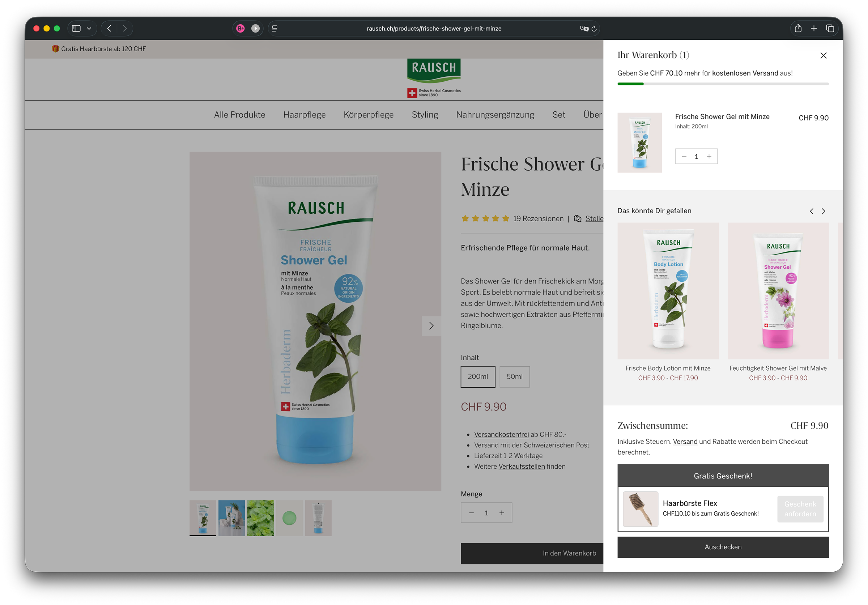Open the Alle Produkte menu
This screenshot has width=868, height=605.
240,115
